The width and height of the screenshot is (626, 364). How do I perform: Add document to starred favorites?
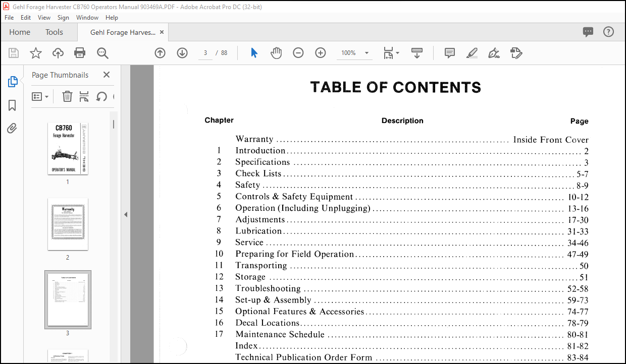click(36, 53)
